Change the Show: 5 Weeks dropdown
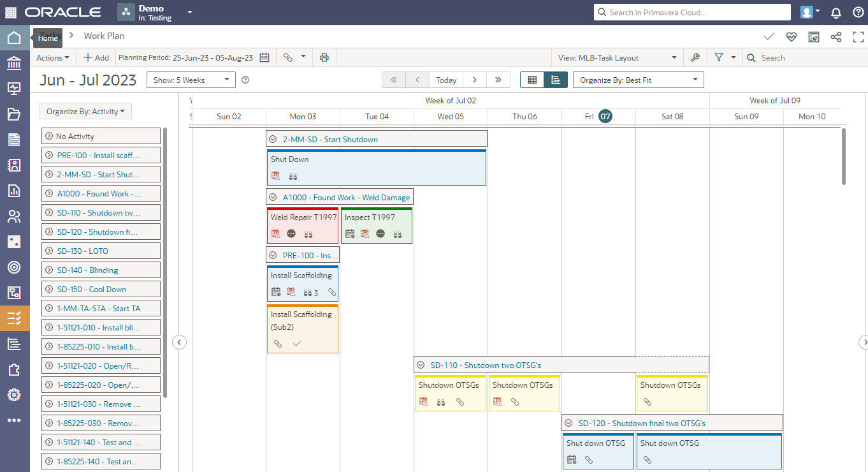The width and height of the screenshot is (868, 472). 191,79
